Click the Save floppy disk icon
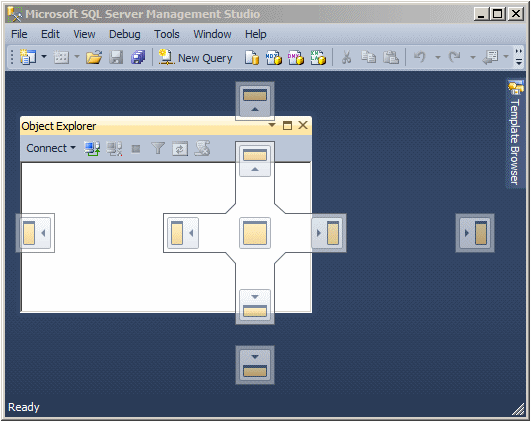 tap(116, 57)
